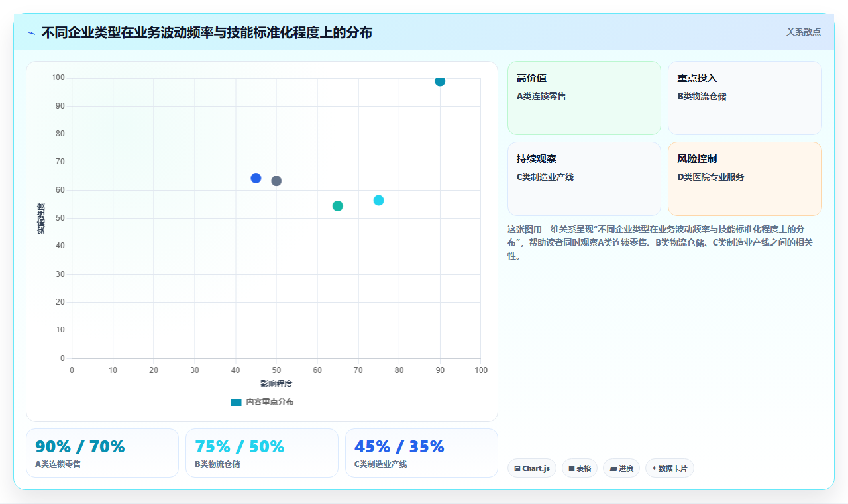
Task: Click the 影响程度 x-axis label
Action: (x=276, y=384)
